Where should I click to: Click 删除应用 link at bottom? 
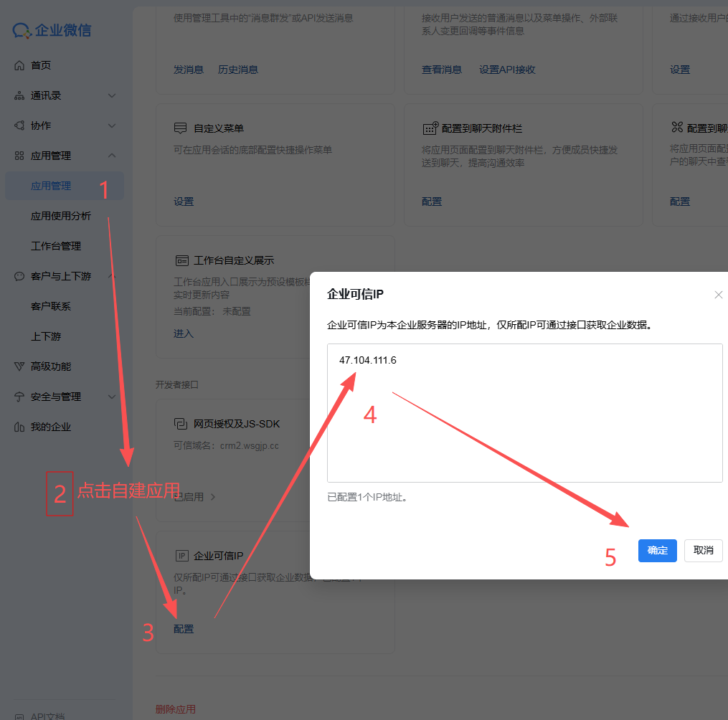(x=175, y=709)
